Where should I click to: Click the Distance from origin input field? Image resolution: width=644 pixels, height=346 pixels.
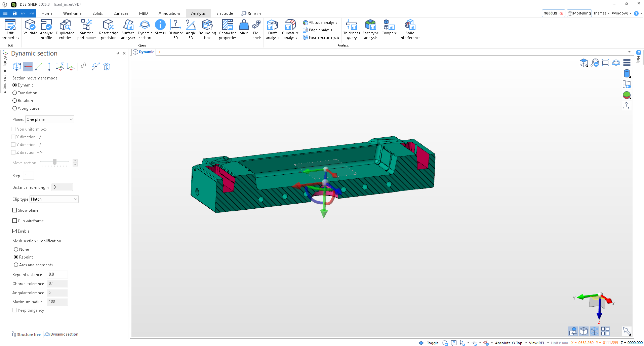click(x=62, y=187)
